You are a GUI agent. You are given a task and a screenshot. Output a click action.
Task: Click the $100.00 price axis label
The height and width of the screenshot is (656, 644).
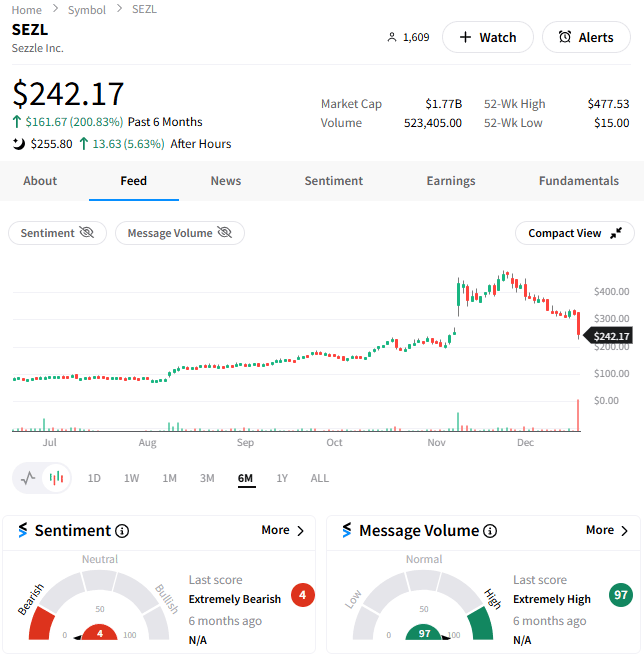tap(611, 373)
